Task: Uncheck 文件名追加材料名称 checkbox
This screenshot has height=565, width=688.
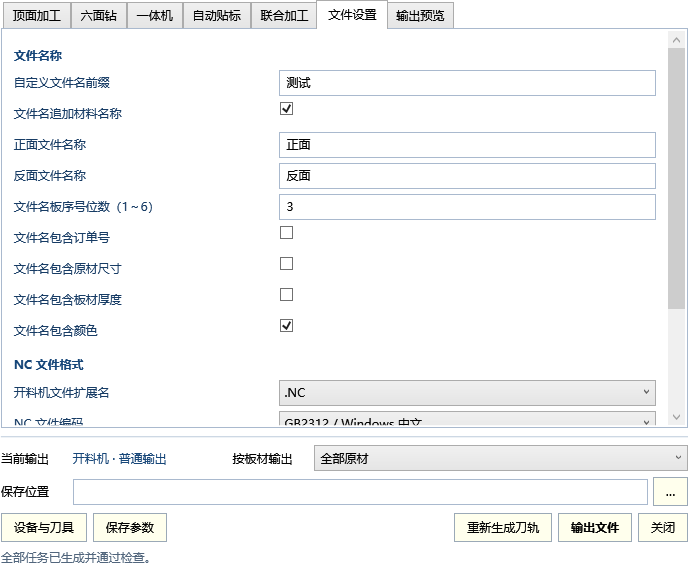Action: coord(287,108)
